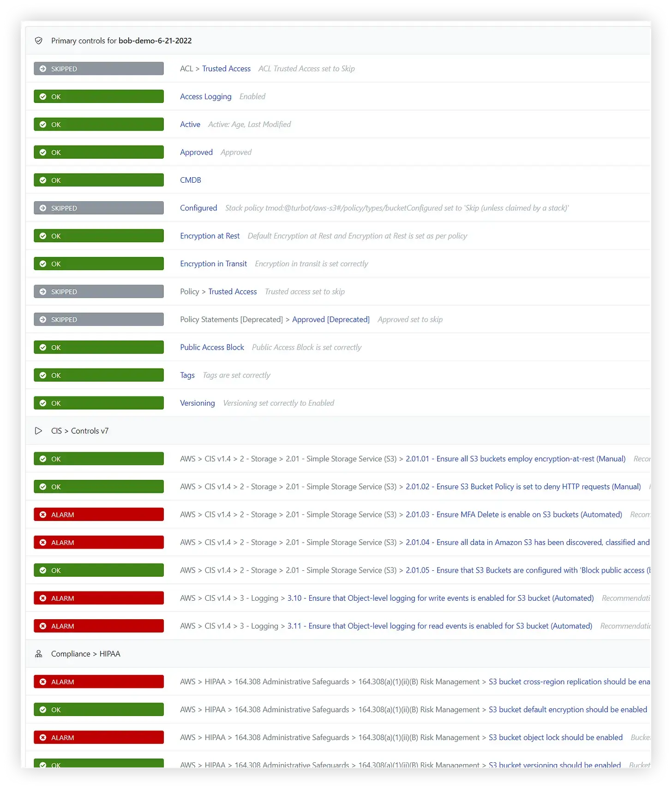Click SKIPPED badge for ACL Trusted Access
The width and height of the screenshot is (672, 789).
[x=99, y=69]
